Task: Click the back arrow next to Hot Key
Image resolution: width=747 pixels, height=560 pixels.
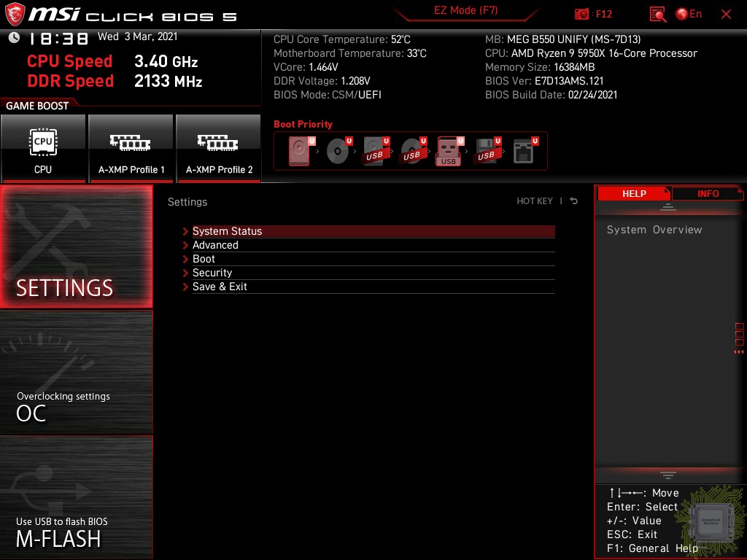Action: point(573,201)
